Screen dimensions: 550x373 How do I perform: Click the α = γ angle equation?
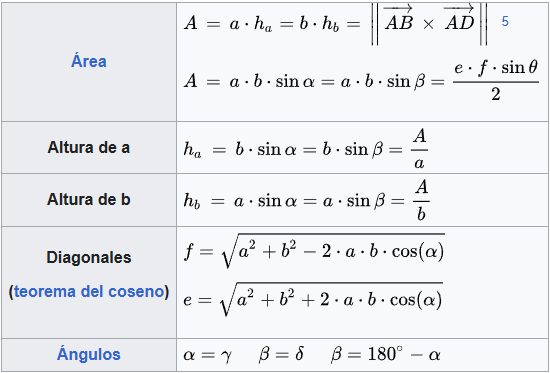(206, 355)
